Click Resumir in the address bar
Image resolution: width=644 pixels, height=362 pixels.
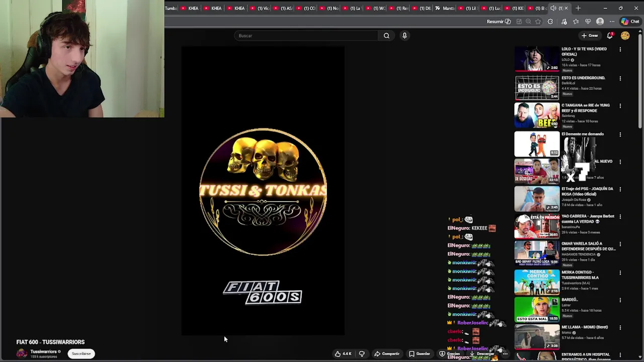click(x=499, y=22)
